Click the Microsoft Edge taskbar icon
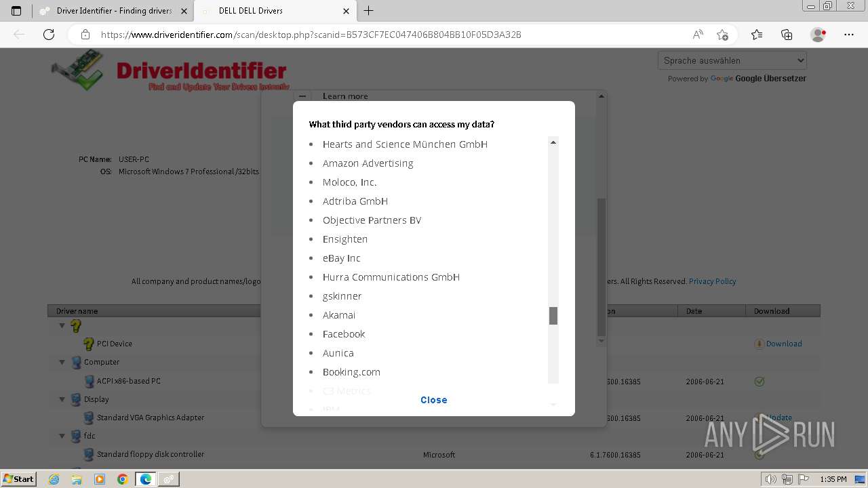Screen dimensions: 868x488 (146, 479)
